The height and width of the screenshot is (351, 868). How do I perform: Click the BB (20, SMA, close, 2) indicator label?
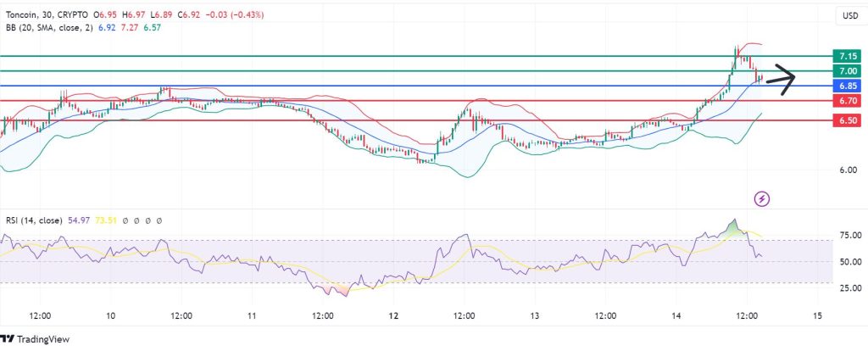pyautogui.click(x=50, y=27)
